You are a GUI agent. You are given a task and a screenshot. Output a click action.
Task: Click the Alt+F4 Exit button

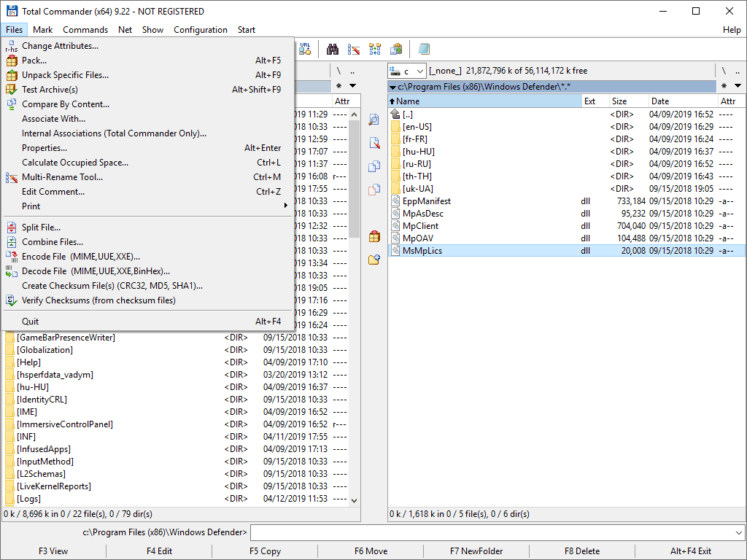click(690, 551)
